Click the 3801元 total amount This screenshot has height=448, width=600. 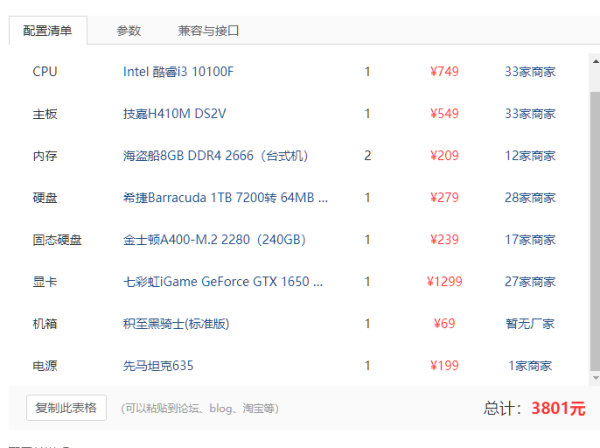coord(558,408)
